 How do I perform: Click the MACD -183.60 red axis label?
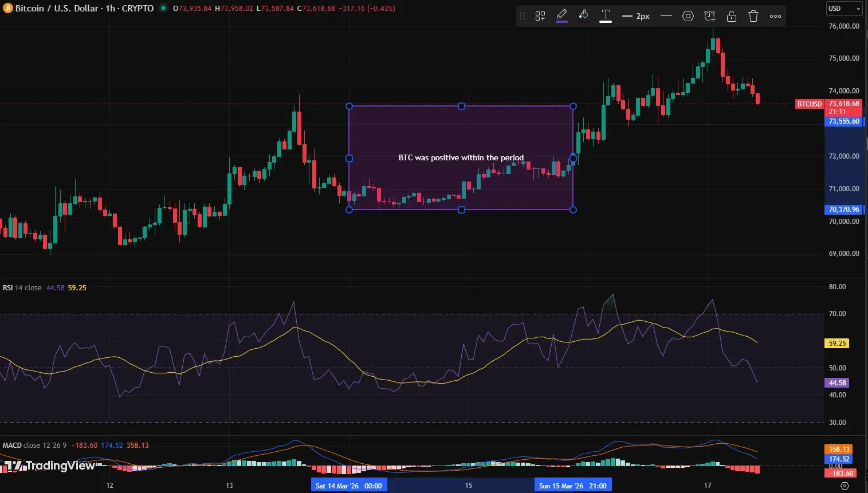[840, 474]
